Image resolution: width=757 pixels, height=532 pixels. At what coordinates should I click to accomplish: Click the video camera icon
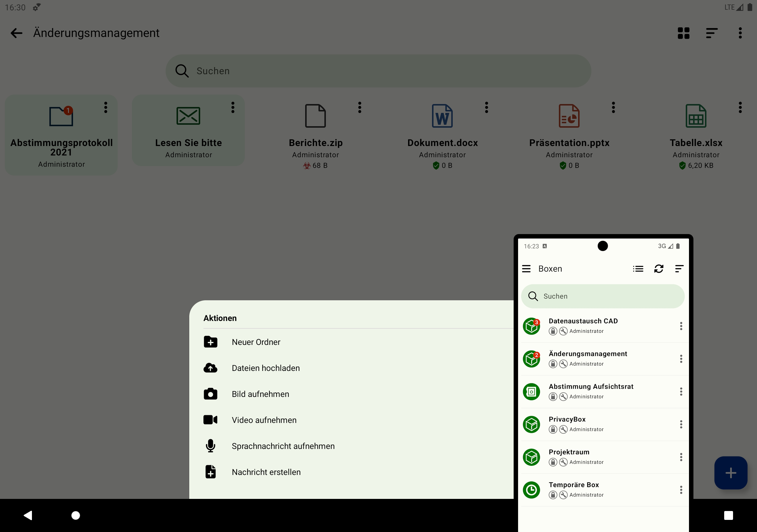(210, 420)
